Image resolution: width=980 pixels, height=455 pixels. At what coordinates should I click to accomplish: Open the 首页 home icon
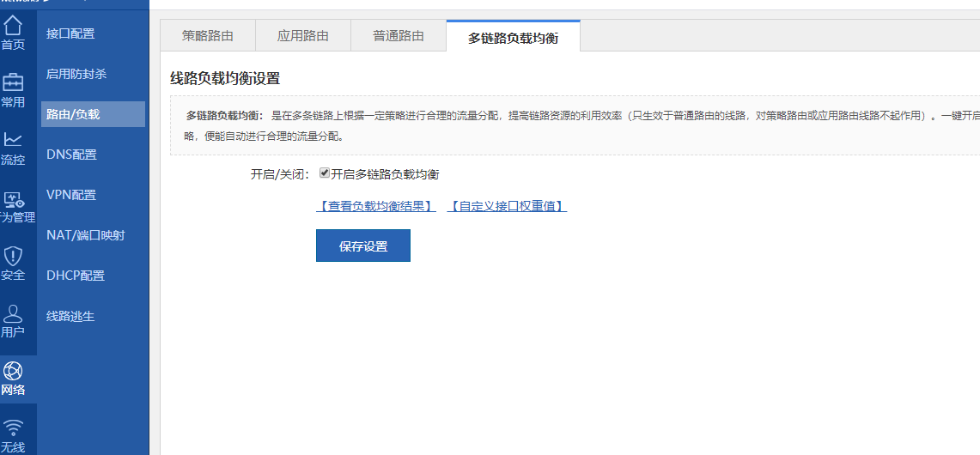[x=13, y=25]
